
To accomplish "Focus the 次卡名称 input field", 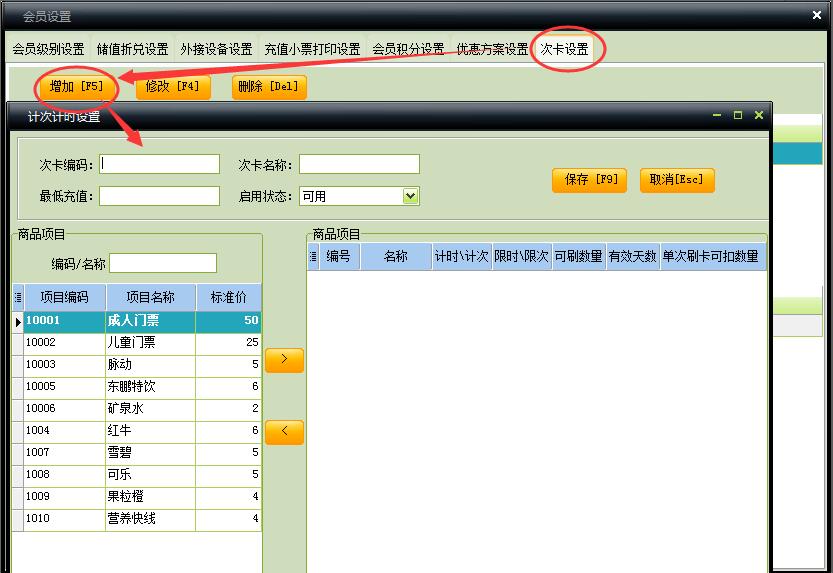I will pos(359,164).
